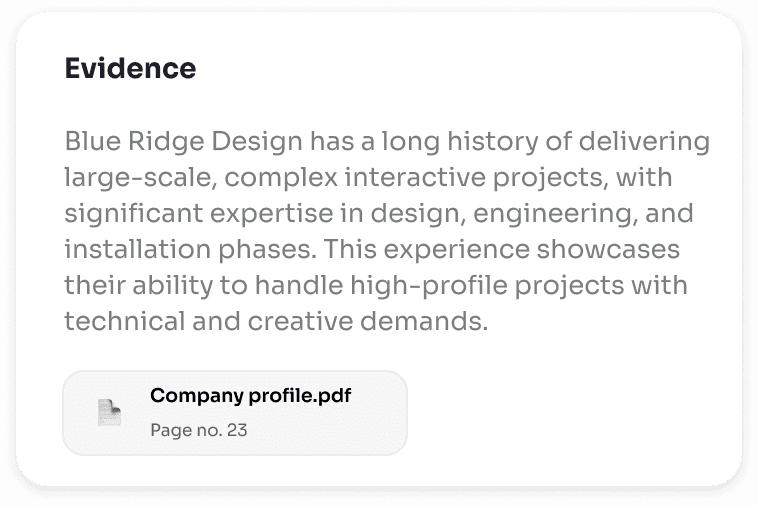Click the word 'history' in the paragraph
This screenshot has width=758, height=506.
[x=493, y=142]
